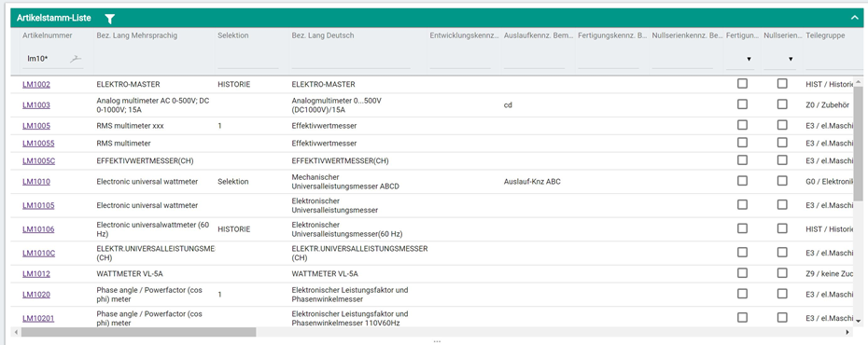
Task: Open article link LM1005
Action: click(x=36, y=126)
